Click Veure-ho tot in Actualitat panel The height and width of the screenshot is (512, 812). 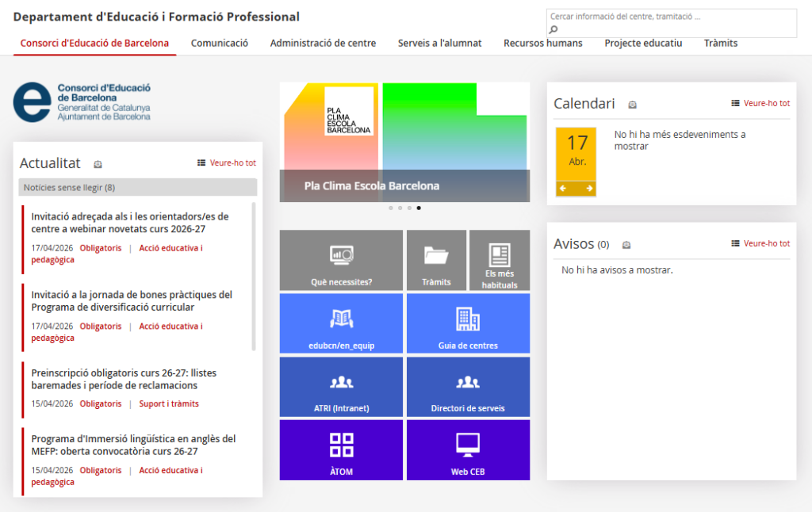click(227, 163)
